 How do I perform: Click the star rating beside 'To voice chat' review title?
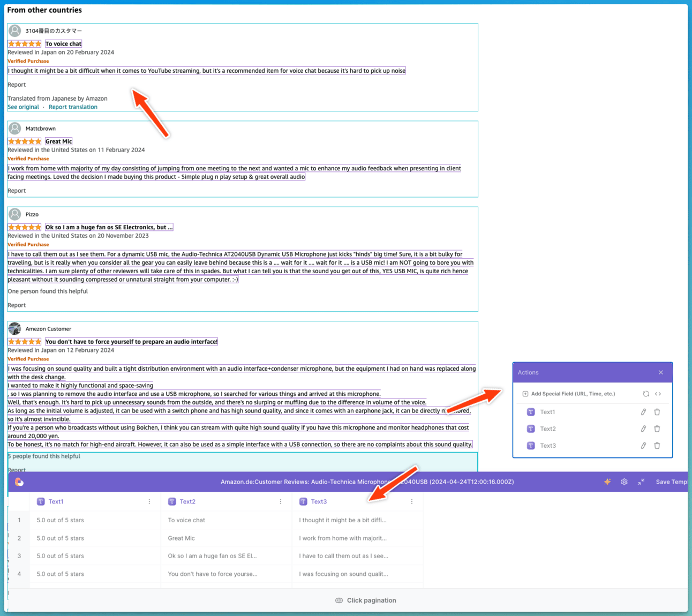tap(25, 44)
